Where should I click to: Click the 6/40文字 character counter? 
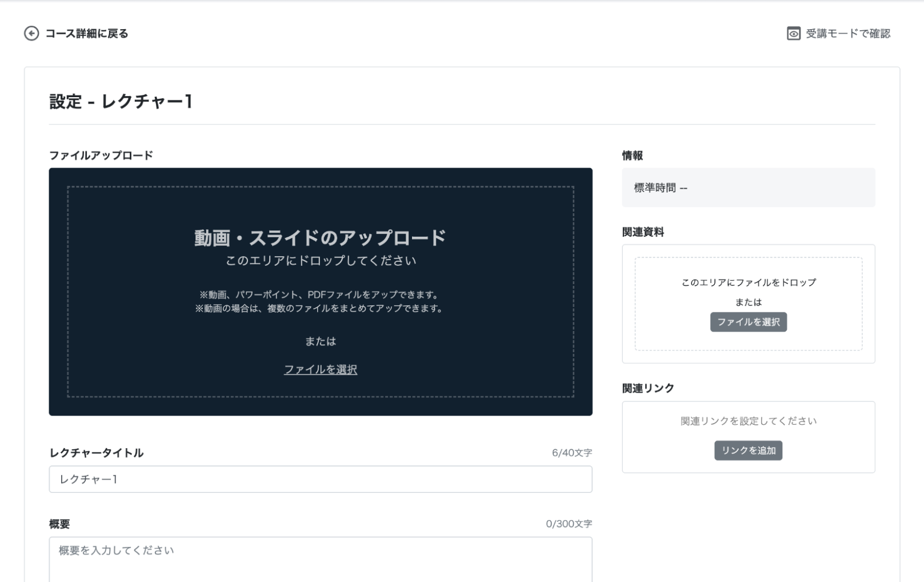point(572,453)
